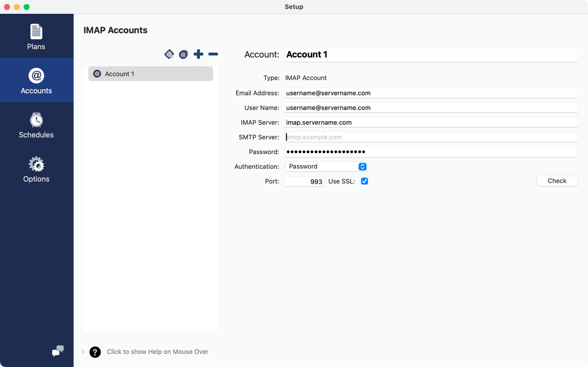This screenshot has height=367, width=588.
Task: Expand the help disclosure chevron
Action: click(x=82, y=351)
